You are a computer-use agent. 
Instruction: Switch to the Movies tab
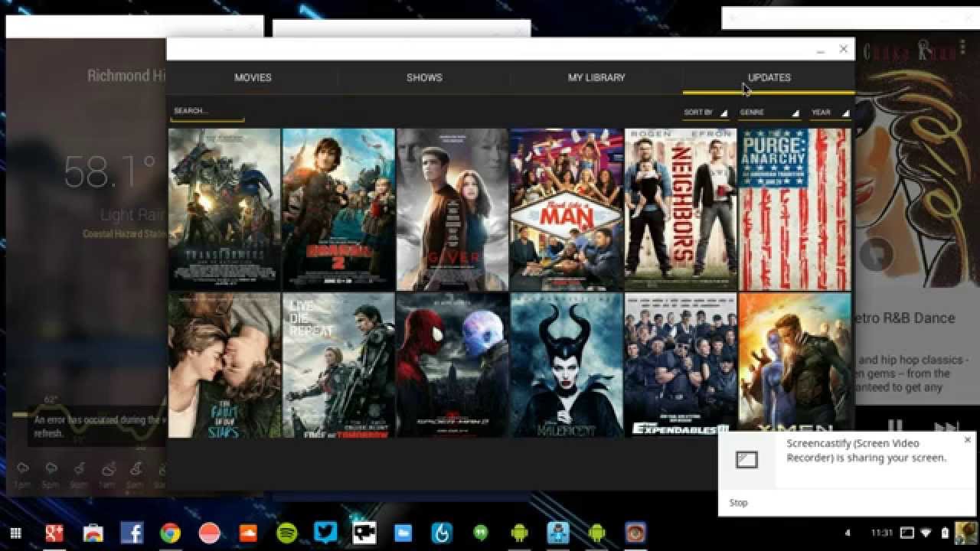(x=253, y=77)
